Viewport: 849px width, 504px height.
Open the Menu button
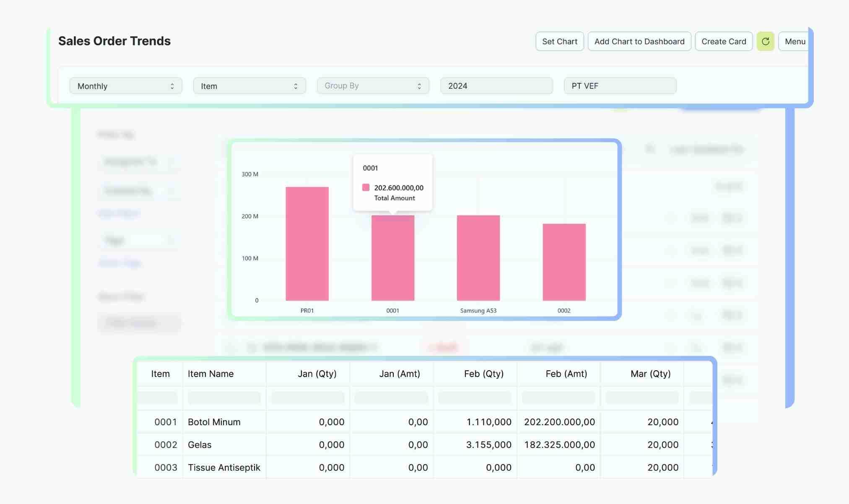794,42
